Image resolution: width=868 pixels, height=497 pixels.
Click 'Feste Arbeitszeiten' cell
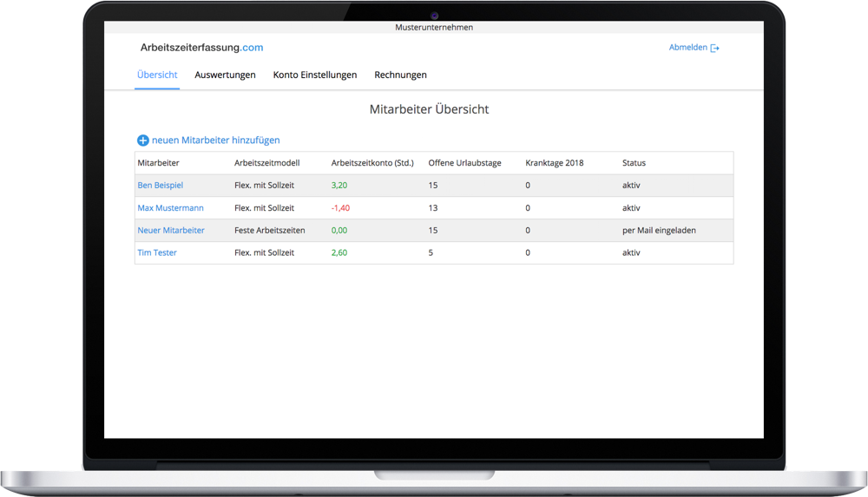[270, 230]
